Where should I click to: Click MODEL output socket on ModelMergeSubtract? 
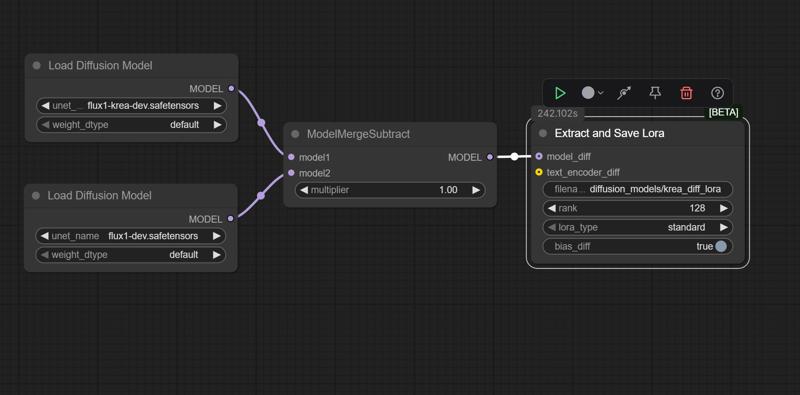(490, 157)
